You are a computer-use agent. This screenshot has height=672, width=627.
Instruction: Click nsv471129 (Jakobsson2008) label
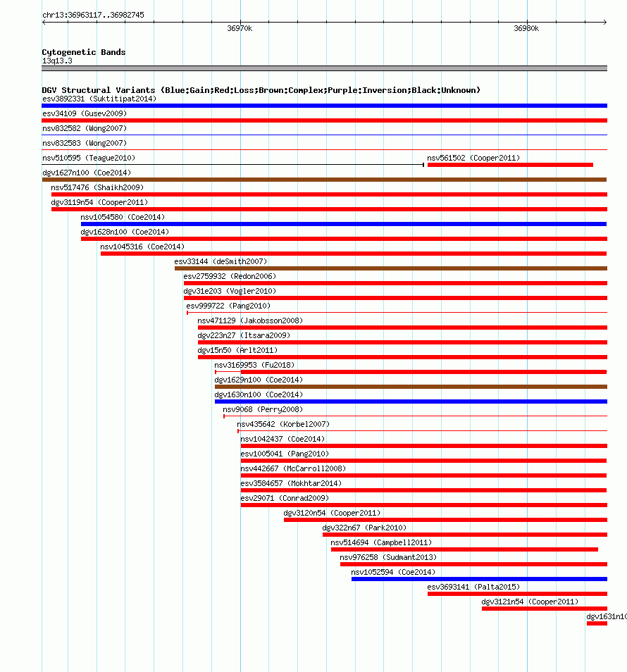[x=250, y=321]
